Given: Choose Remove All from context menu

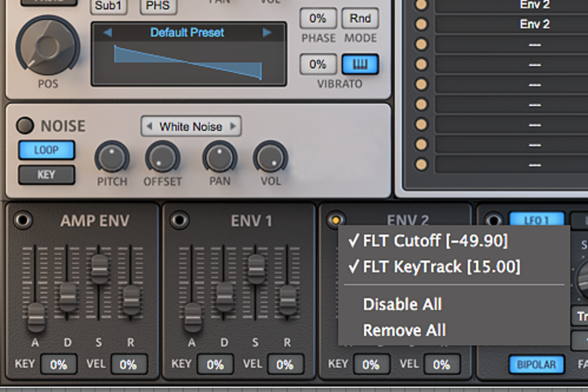Looking at the screenshot, I should click(x=454, y=331).
